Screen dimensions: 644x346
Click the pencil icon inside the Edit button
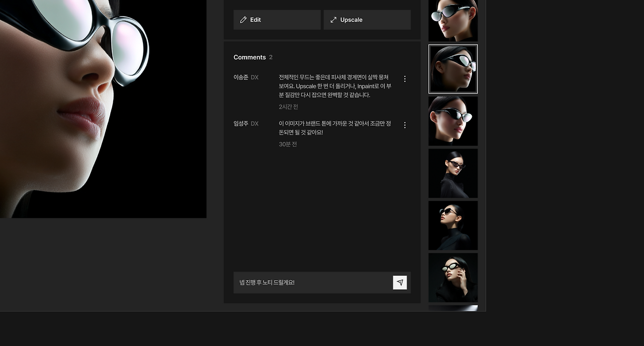pos(244,20)
